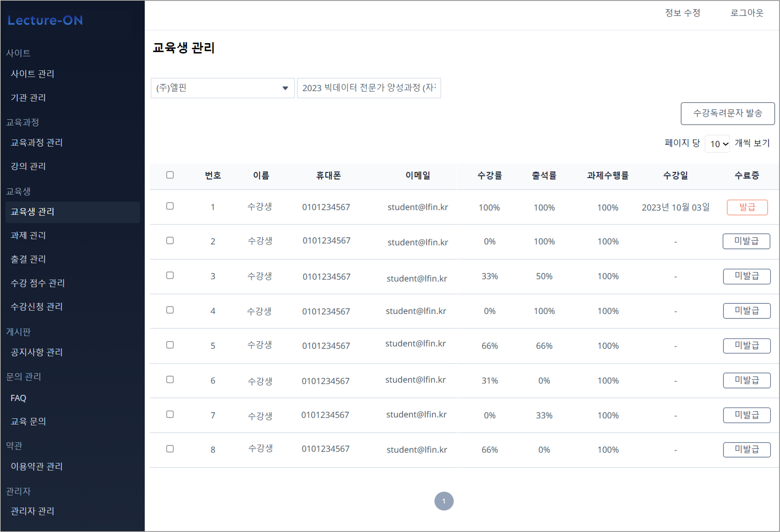Check the checkbox for student number 8
The width and height of the screenshot is (780, 532).
170,449
